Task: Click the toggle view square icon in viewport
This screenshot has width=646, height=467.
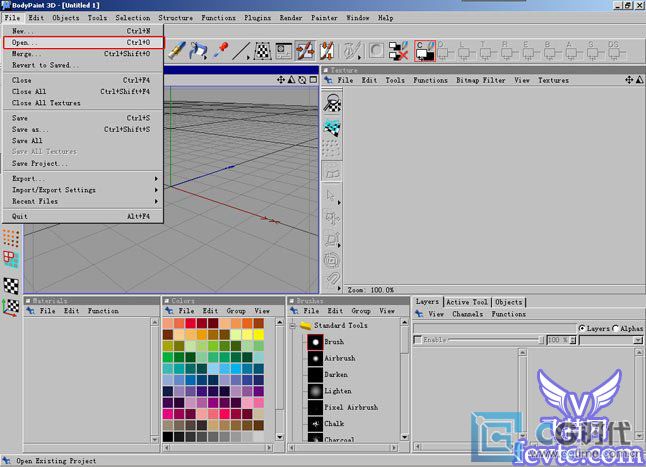Action: pyautogui.click(x=313, y=80)
